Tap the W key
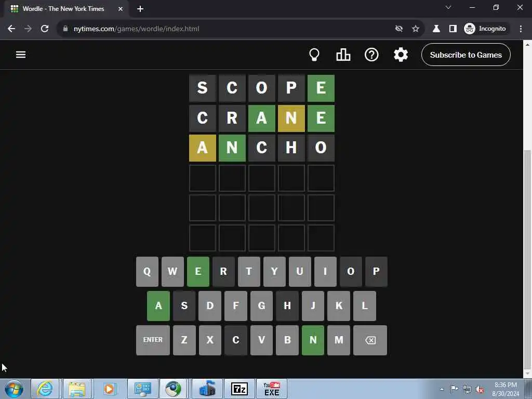Viewport: 532px width, 399px height. (x=172, y=271)
